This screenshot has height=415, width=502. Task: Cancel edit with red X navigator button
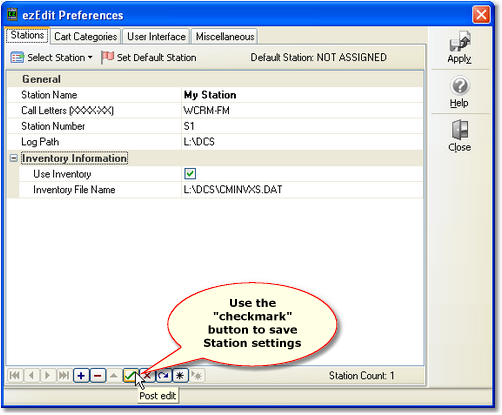coord(147,376)
